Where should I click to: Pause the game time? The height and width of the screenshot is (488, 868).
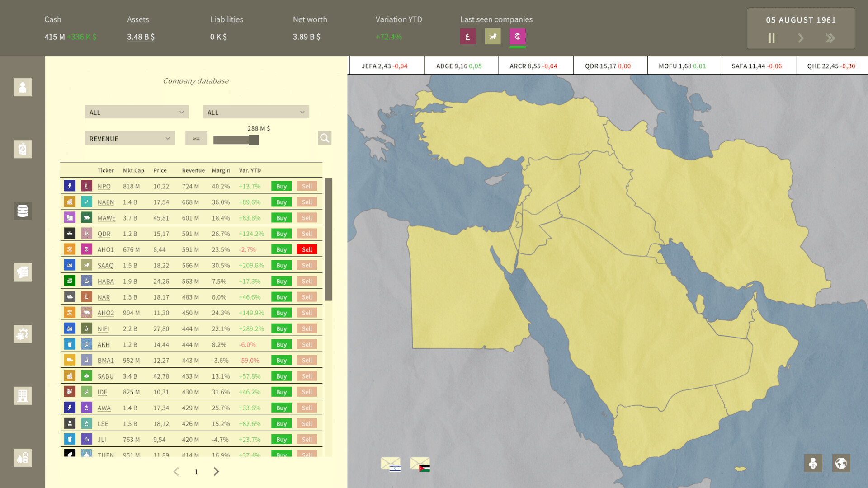771,38
